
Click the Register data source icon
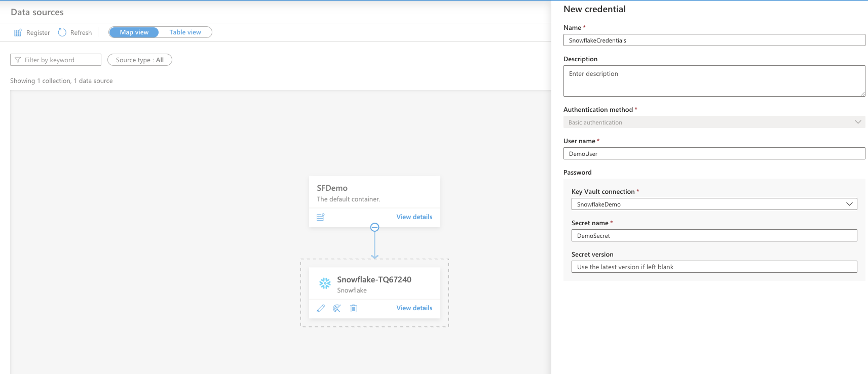18,33
